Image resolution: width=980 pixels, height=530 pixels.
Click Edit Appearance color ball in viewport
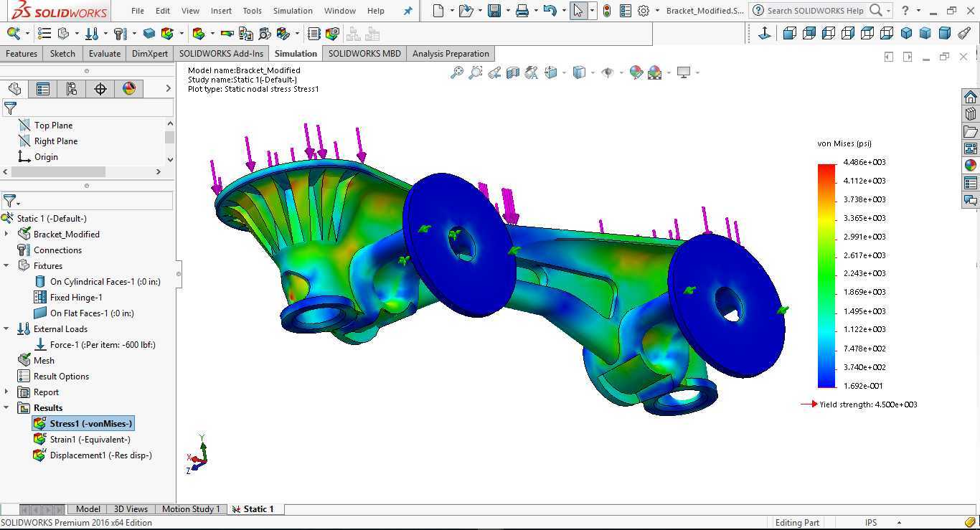coord(636,72)
